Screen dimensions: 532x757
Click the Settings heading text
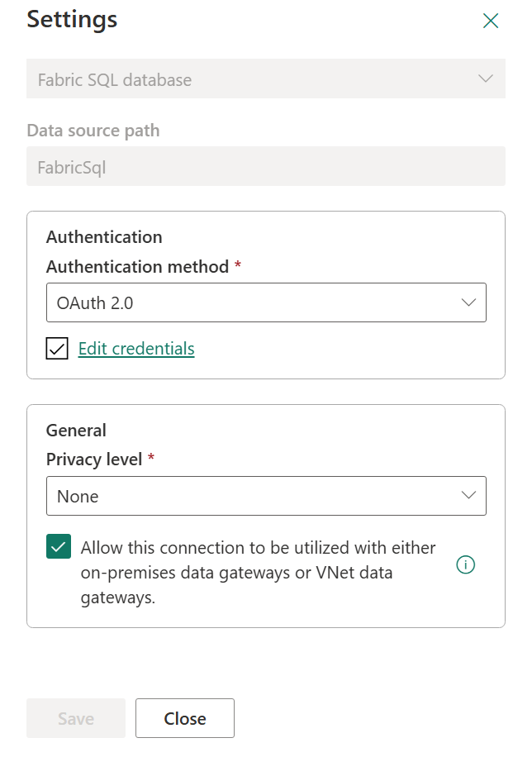pos(72,20)
